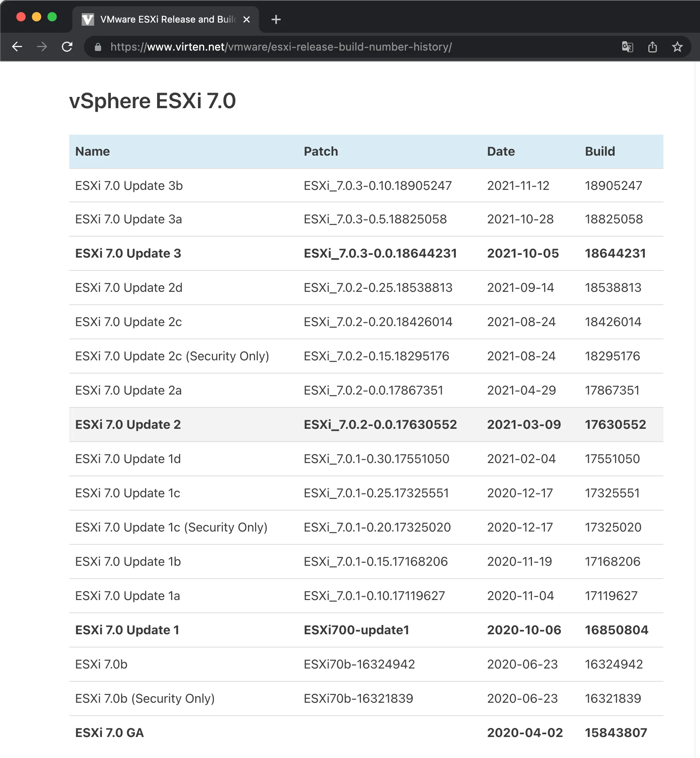Image resolution: width=700 pixels, height=758 pixels.
Task: Click bold ESXi 7.0 Update 3 name
Action: 128,253
